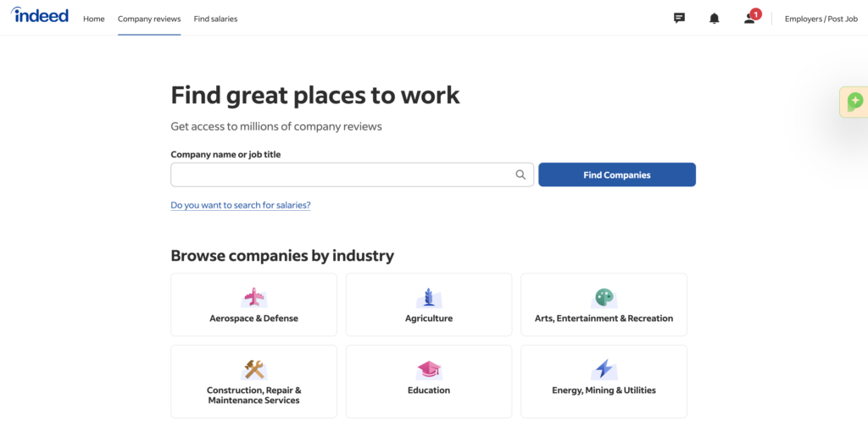Click the Indeed logo

tap(40, 15)
